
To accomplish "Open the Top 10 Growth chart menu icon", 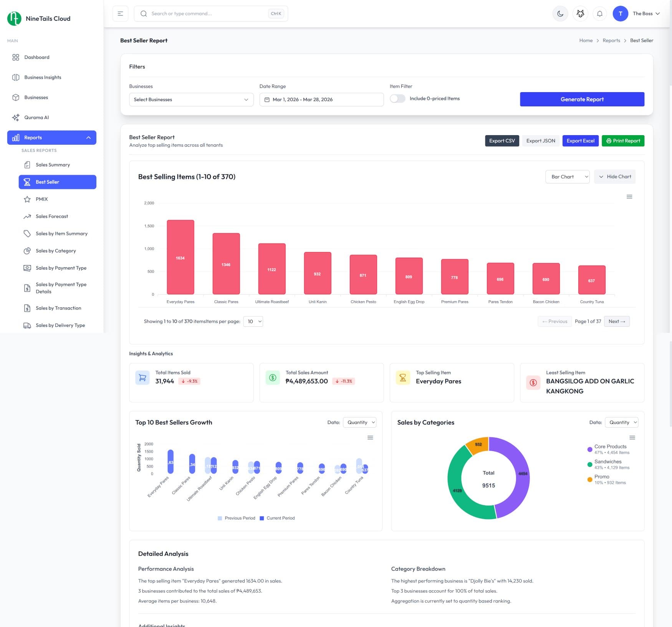I will [370, 438].
